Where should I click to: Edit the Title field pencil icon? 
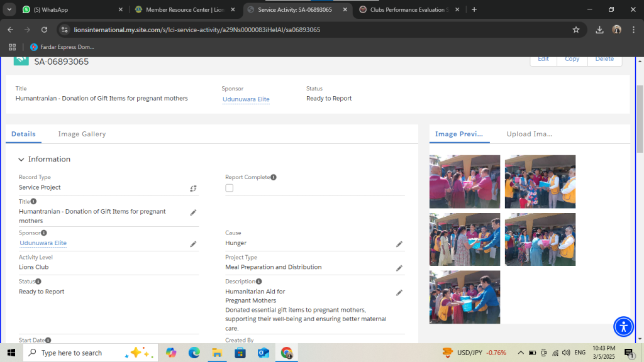[193, 212]
